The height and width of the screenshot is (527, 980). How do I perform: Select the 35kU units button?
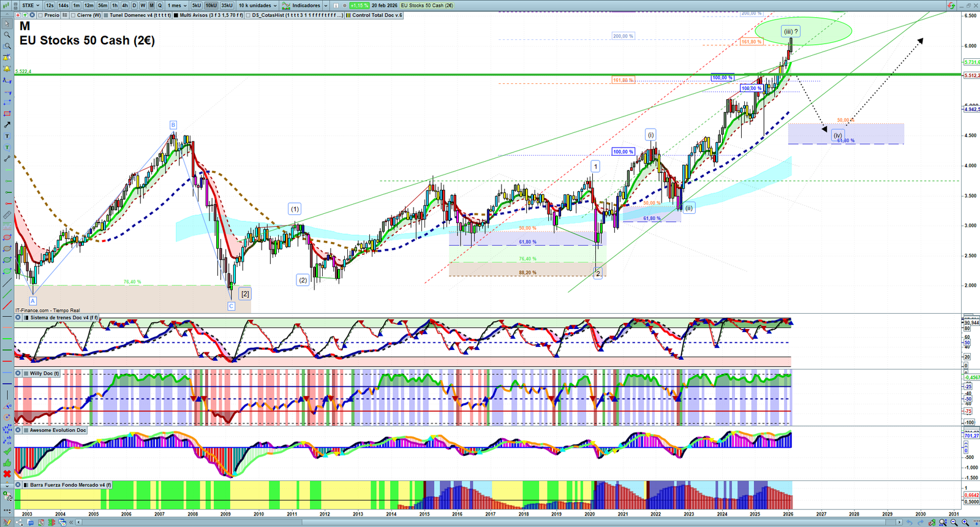pos(227,6)
